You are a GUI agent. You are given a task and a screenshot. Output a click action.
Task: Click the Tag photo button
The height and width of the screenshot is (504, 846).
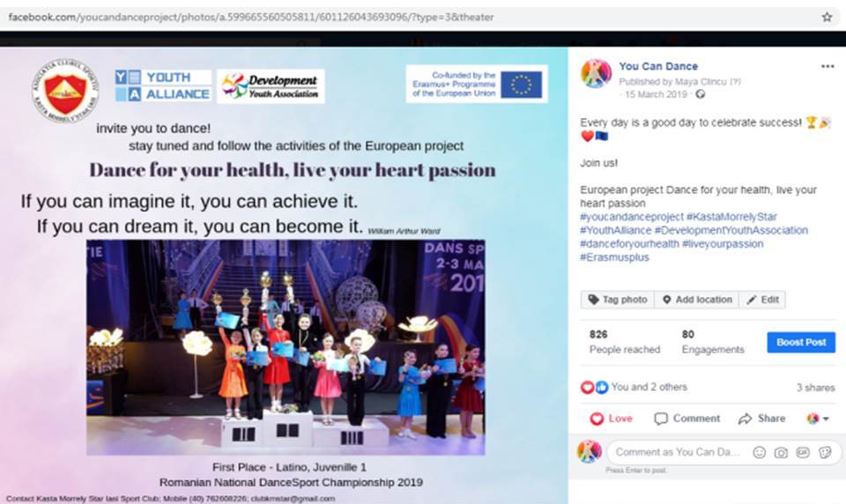[618, 300]
